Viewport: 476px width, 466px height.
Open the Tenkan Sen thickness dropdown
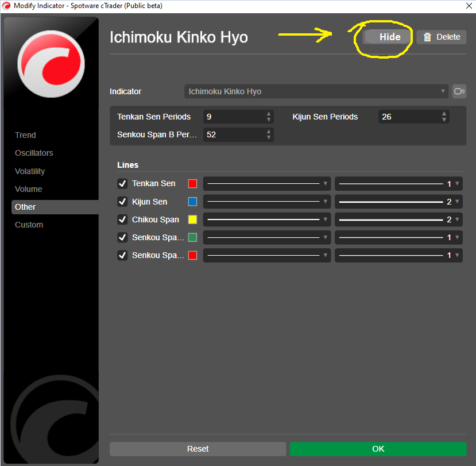coord(398,183)
